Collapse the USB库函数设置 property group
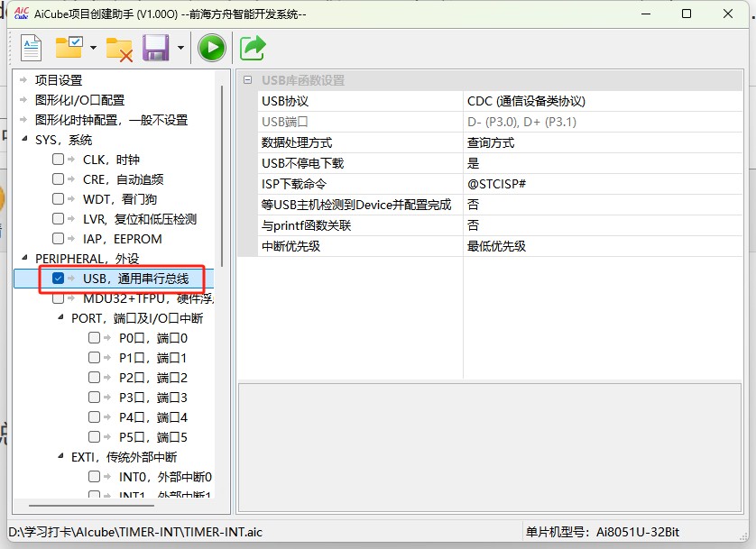 point(248,80)
